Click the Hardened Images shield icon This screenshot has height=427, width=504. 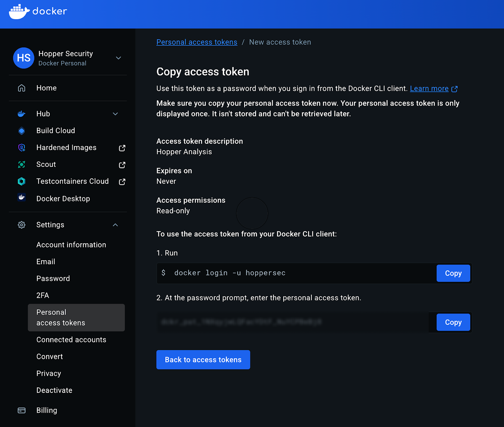pyautogui.click(x=21, y=148)
